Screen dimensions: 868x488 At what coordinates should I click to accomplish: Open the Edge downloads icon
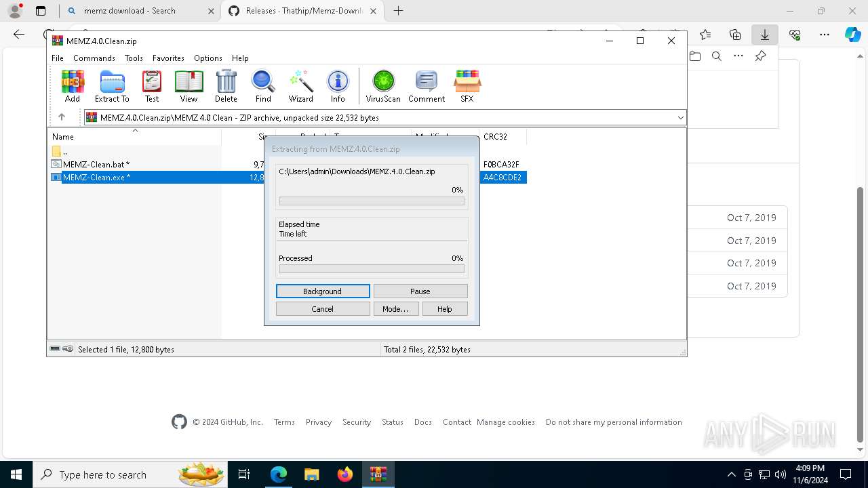pos(765,35)
